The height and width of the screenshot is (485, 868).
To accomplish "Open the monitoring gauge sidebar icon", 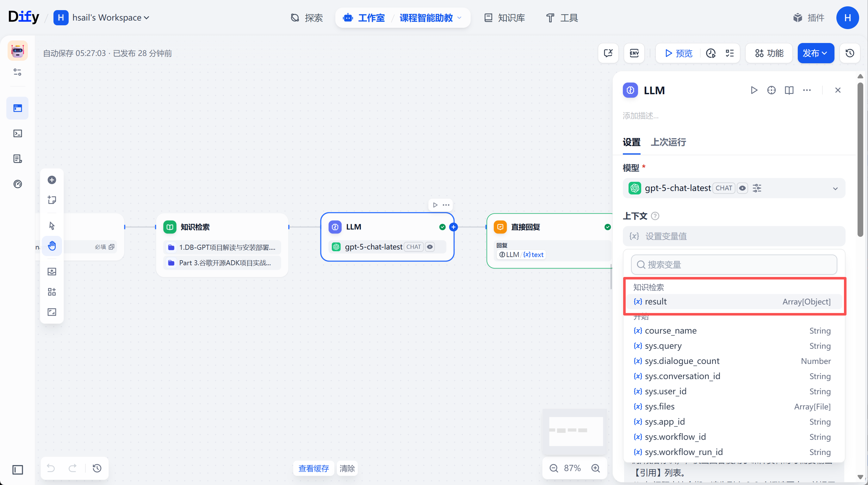I will click(x=17, y=184).
